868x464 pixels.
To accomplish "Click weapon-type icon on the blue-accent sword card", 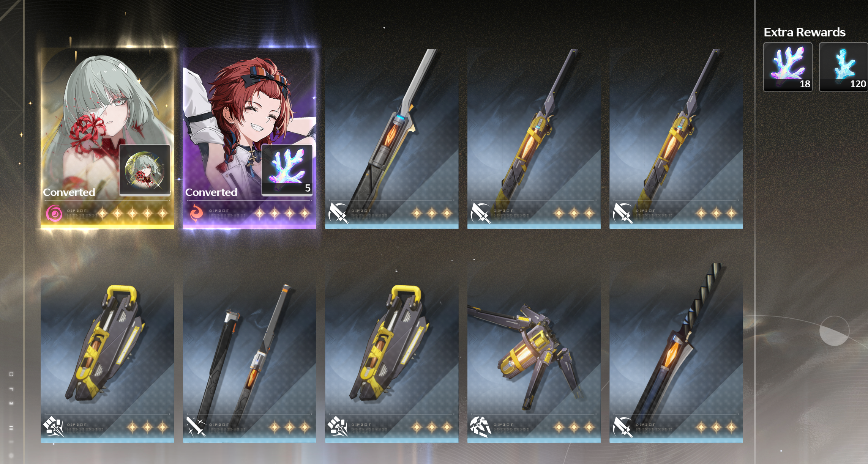I will (x=338, y=213).
